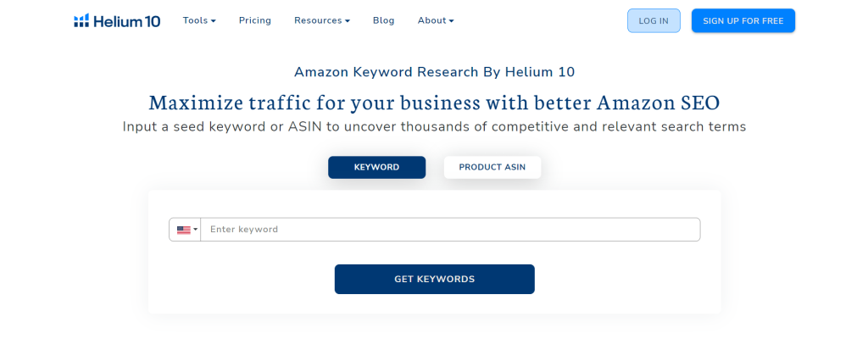Select the PRODUCT ASIN tab
868x350 pixels.
tap(492, 167)
